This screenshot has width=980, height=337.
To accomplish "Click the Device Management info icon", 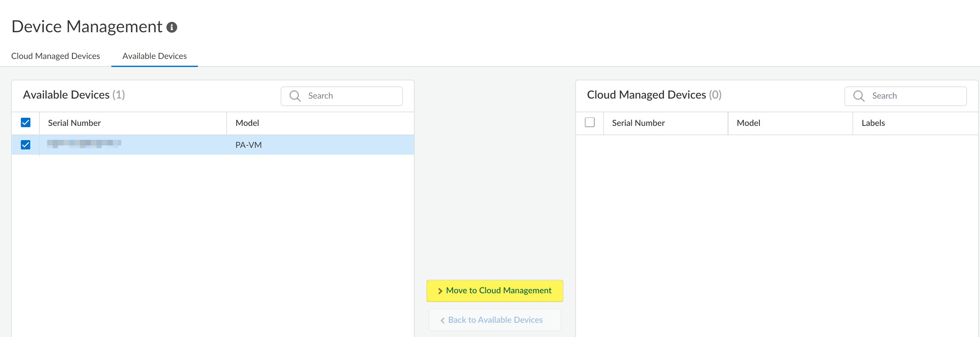I will click(171, 27).
